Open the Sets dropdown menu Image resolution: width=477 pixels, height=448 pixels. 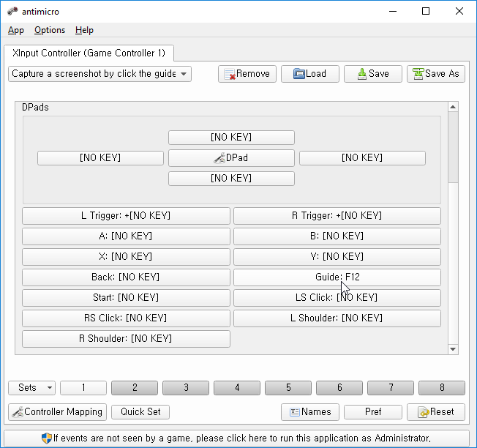click(x=31, y=388)
